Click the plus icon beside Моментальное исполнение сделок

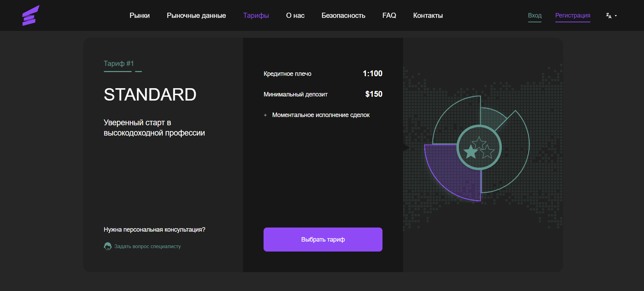coord(265,115)
